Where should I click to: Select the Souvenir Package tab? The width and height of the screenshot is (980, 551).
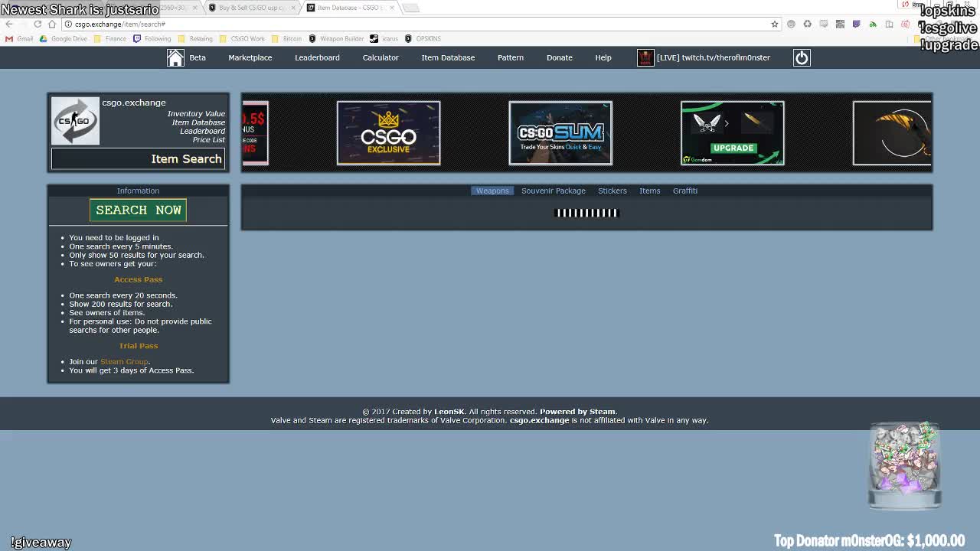553,191
